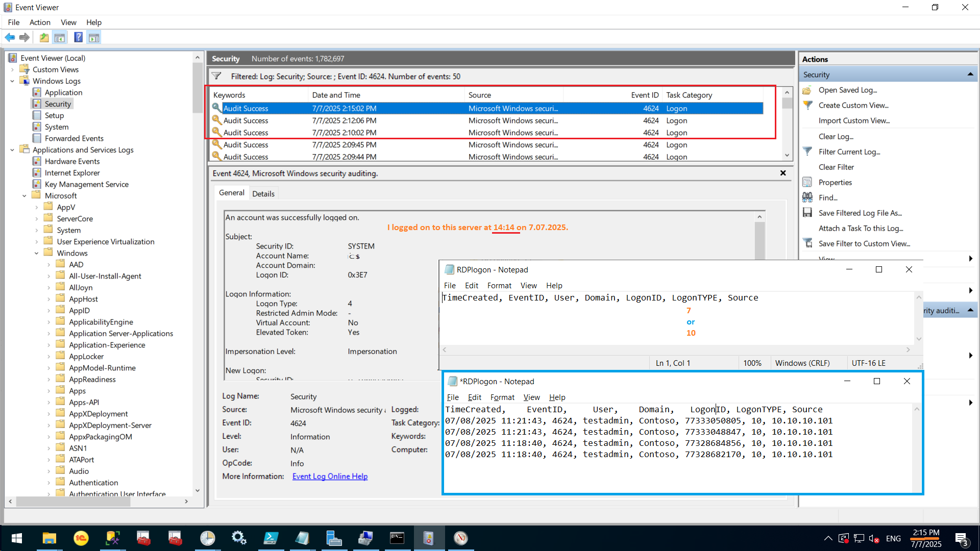Open the Action menu in Event Viewer
The image size is (980, 551).
pyautogui.click(x=40, y=22)
